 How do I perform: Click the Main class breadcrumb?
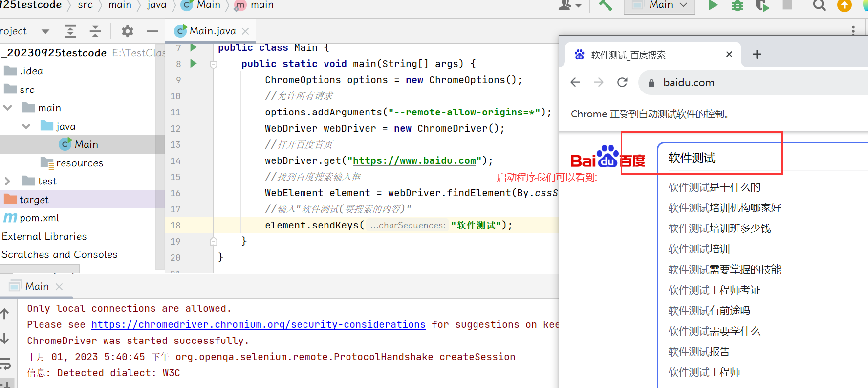click(x=201, y=5)
